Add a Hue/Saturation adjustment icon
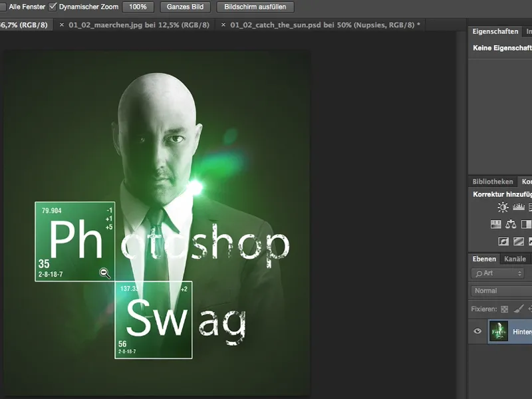This screenshot has height=399, width=532. [x=495, y=224]
